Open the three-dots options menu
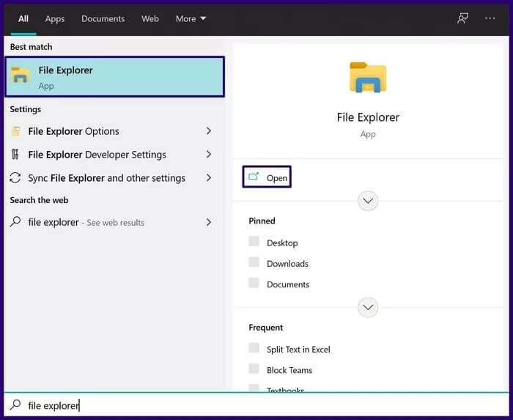 pos(490,18)
